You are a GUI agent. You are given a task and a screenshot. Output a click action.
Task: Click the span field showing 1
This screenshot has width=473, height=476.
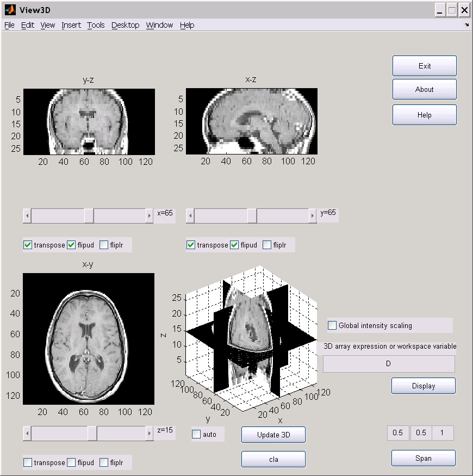pyautogui.click(x=443, y=433)
